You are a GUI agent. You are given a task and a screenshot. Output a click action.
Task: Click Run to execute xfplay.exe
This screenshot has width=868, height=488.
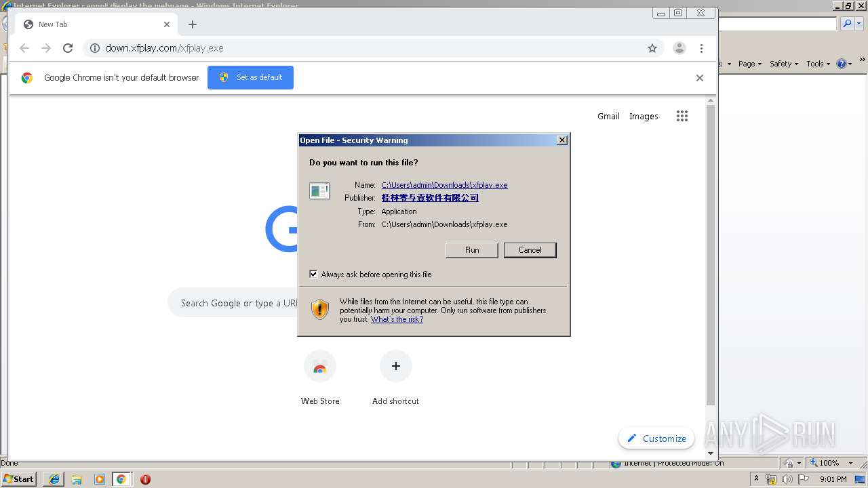472,250
